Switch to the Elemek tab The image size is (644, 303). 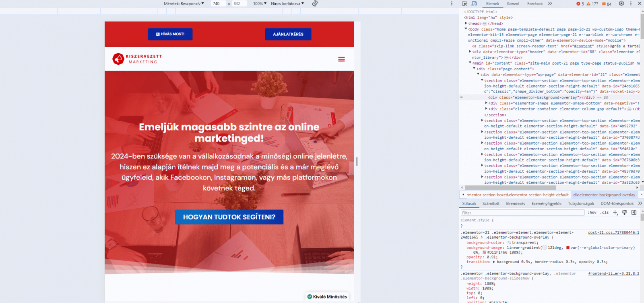pos(492,4)
